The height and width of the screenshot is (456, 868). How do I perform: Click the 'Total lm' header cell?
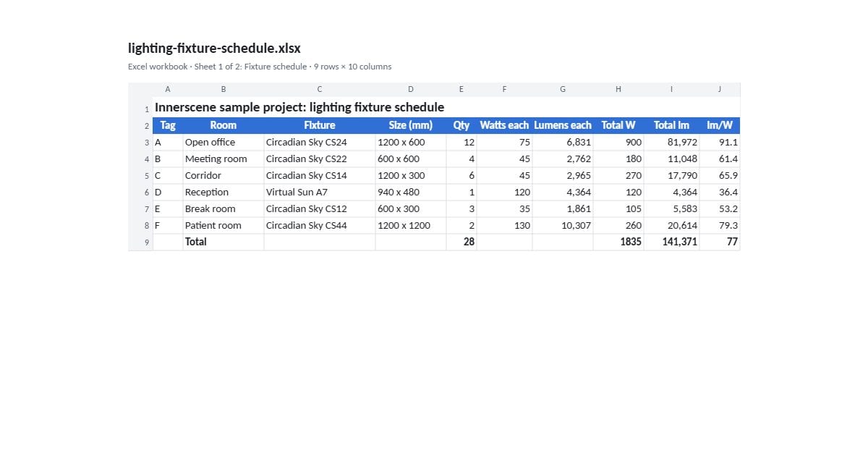pos(672,125)
